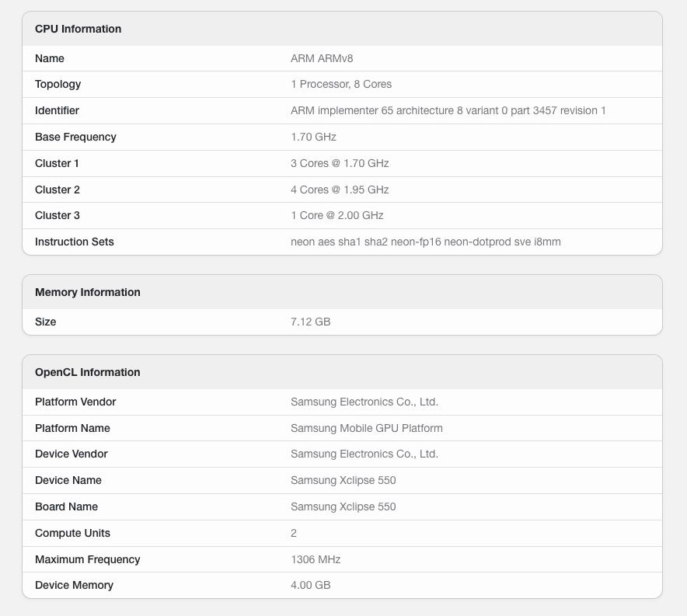687x616 pixels.
Task: Select Device Vendor's Samsung Electronics value
Action: tap(364, 454)
